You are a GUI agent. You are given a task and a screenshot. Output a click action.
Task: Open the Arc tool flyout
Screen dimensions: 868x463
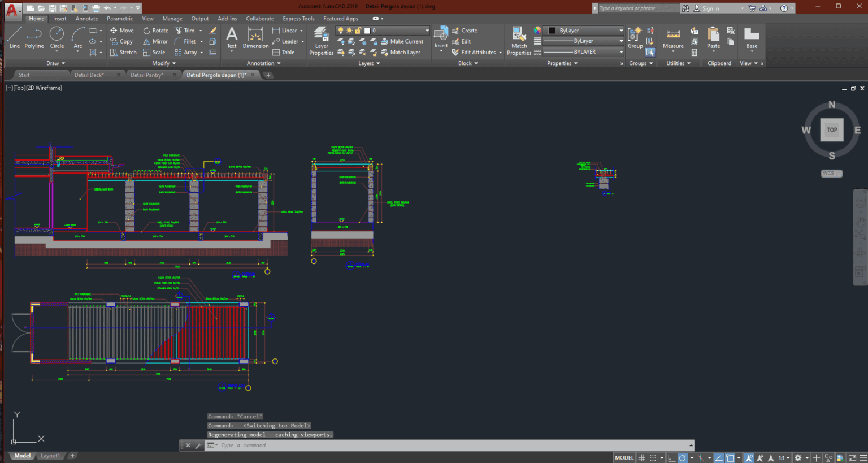click(77, 52)
